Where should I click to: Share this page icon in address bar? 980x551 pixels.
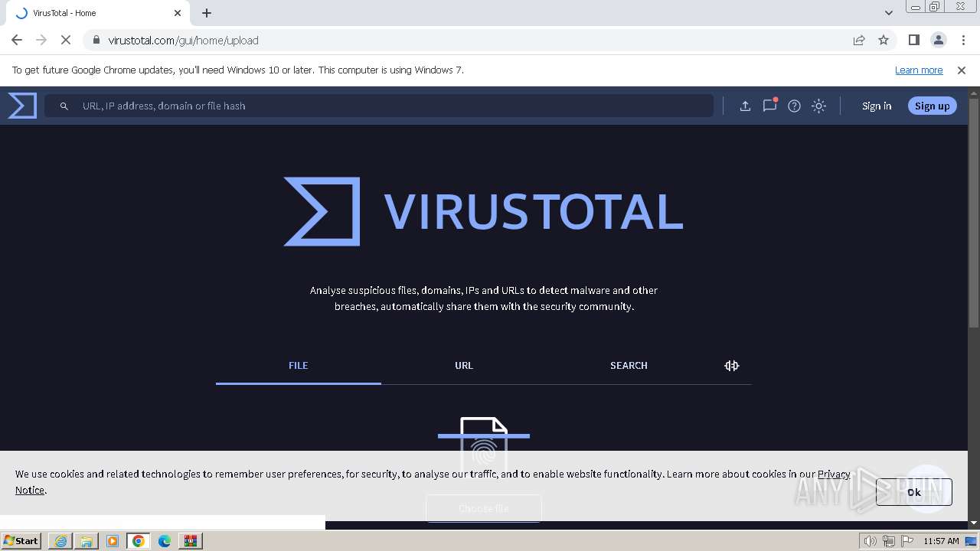point(859,41)
